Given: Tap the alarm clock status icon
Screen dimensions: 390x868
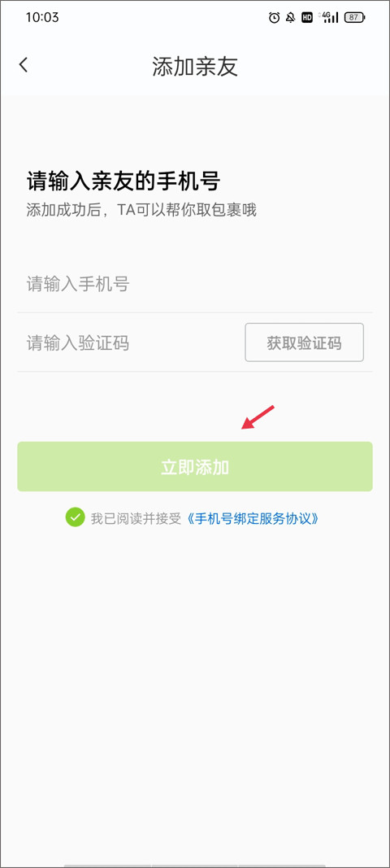Looking at the screenshot, I should click(274, 18).
